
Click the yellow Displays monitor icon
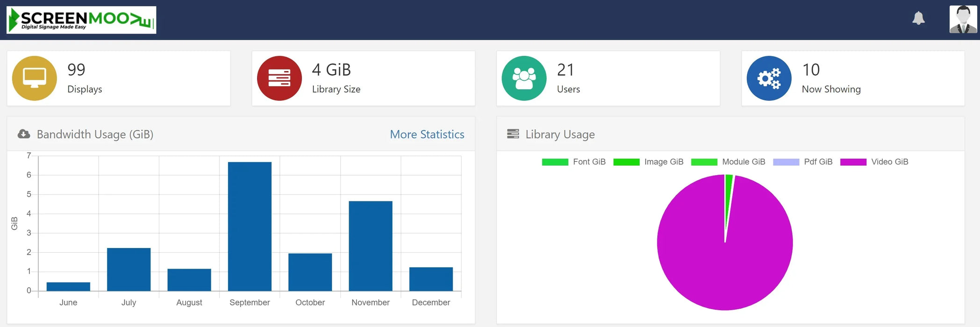[35, 78]
